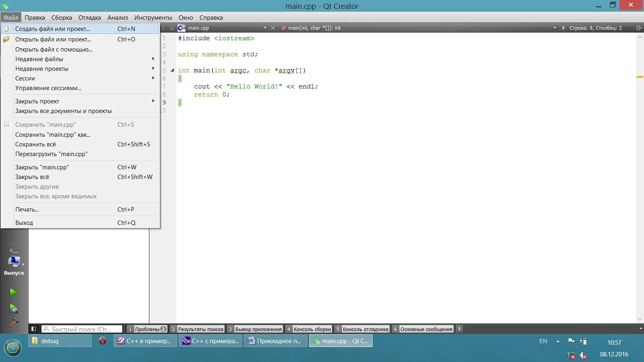
Task: Open the Отладка menu
Action: click(x=90, y=17)
